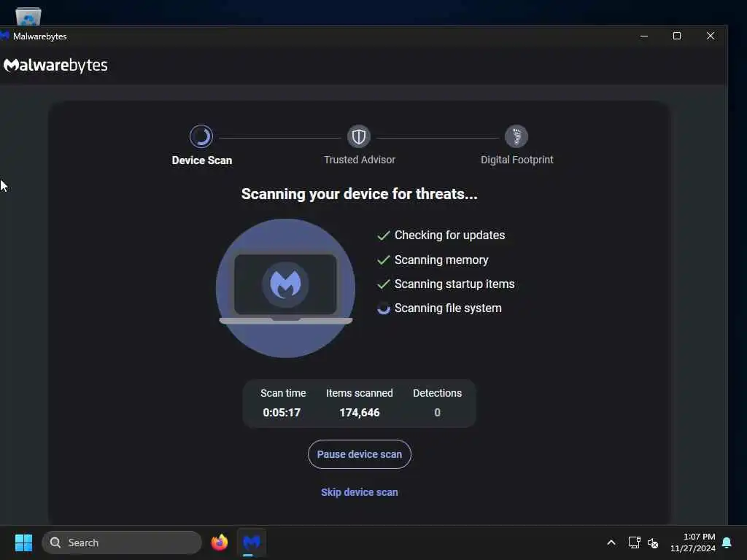Click the muted volume tray icon
Image resolution: width=747 pixels, height=560 pixels.
[x=653, y=542]
